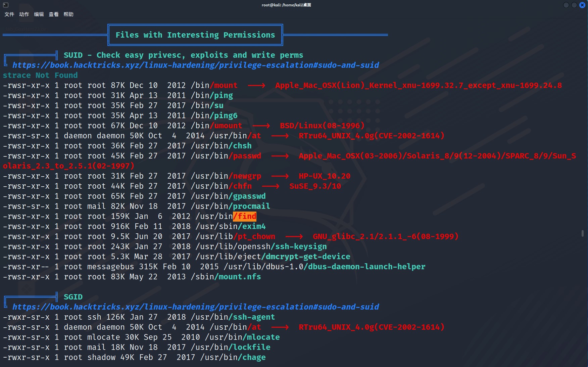
Task: Click the dmcrypt-get-device path
Action: [x=273, y=257]
